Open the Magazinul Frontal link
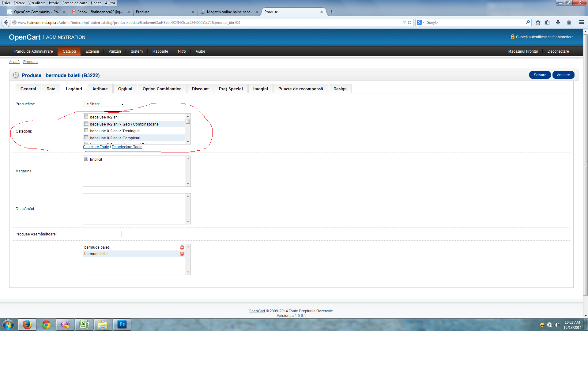This screenshot has width=588, height=387. click(x=523, y=51)
